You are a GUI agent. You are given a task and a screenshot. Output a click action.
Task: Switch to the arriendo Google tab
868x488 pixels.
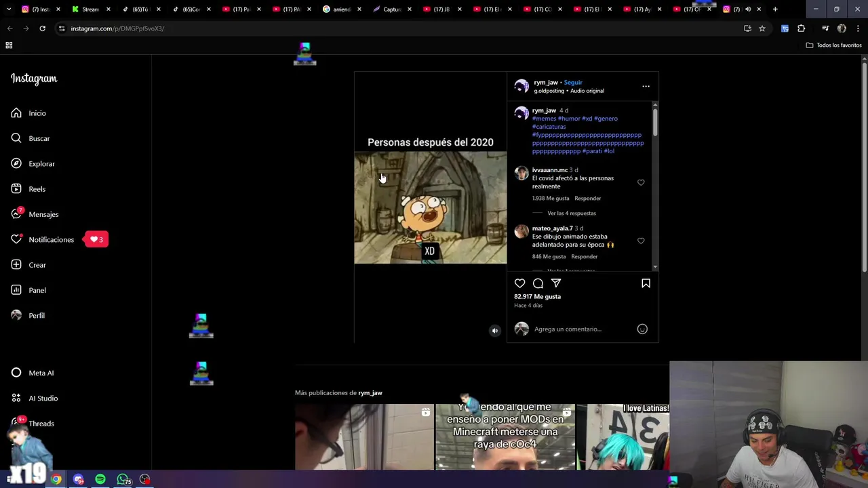[342, 9]
